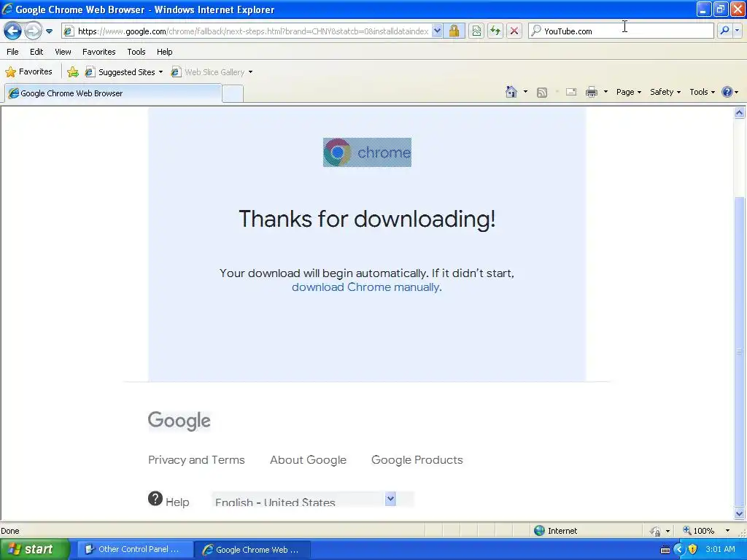The height and width of the screenshot is (560, 747).
Task: Click the search magnifier button
Action: point(724,31)
